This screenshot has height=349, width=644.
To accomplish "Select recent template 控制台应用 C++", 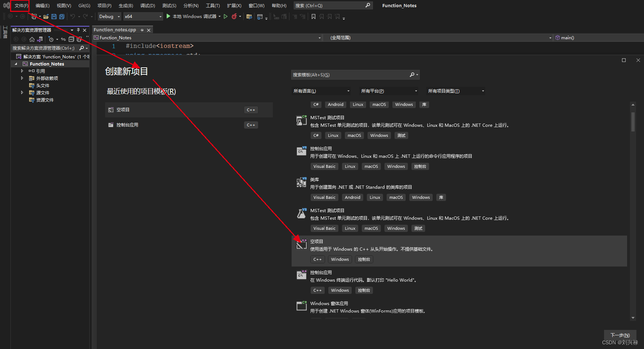I will click(x=189, y=125).
